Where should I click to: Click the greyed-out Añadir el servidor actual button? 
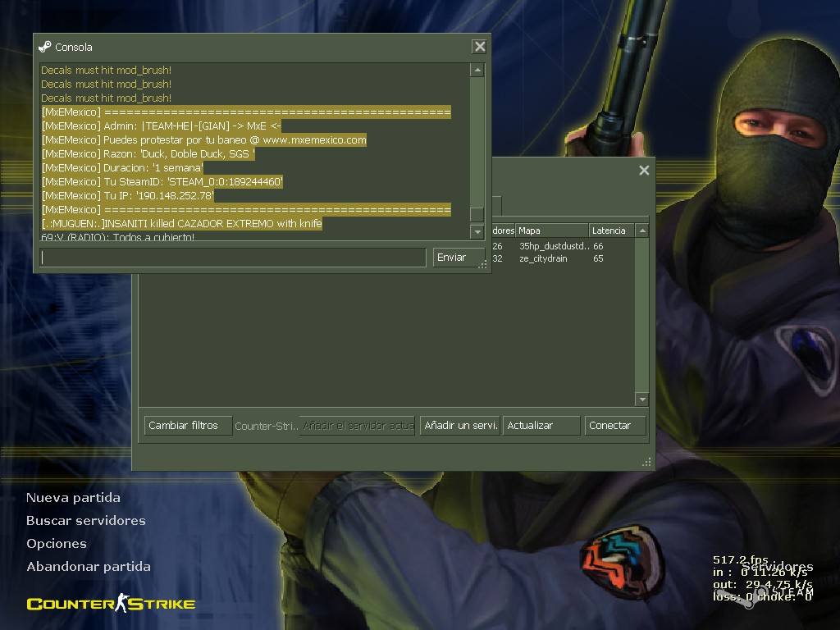358,426
